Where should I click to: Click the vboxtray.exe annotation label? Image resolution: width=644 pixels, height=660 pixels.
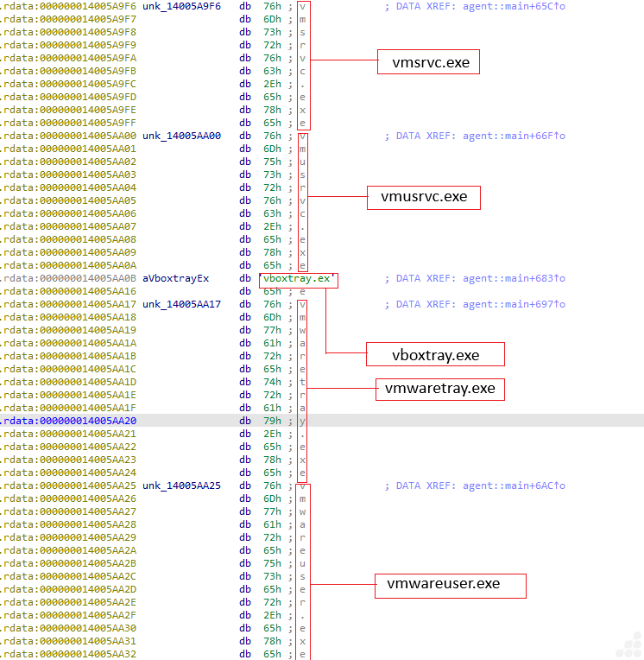(x=435, y=355)
